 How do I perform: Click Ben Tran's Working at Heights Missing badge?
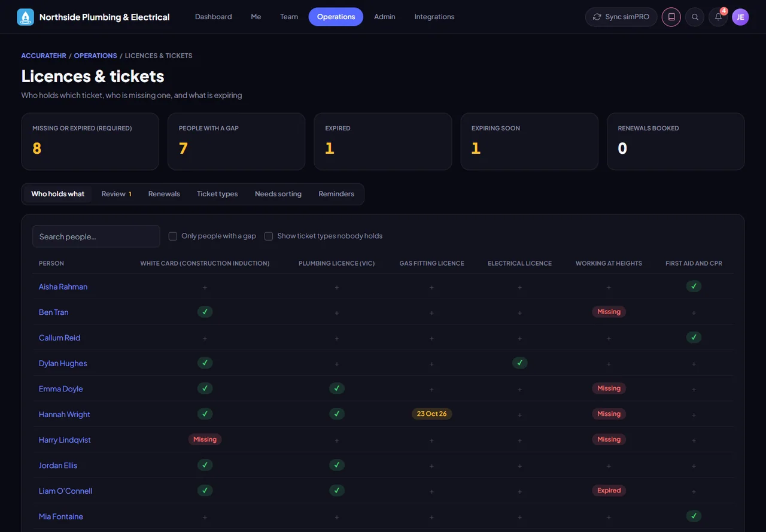point(609,312)
